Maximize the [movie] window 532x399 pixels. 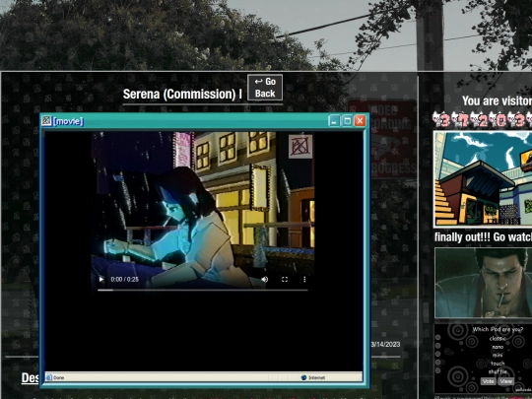point(347,121)
